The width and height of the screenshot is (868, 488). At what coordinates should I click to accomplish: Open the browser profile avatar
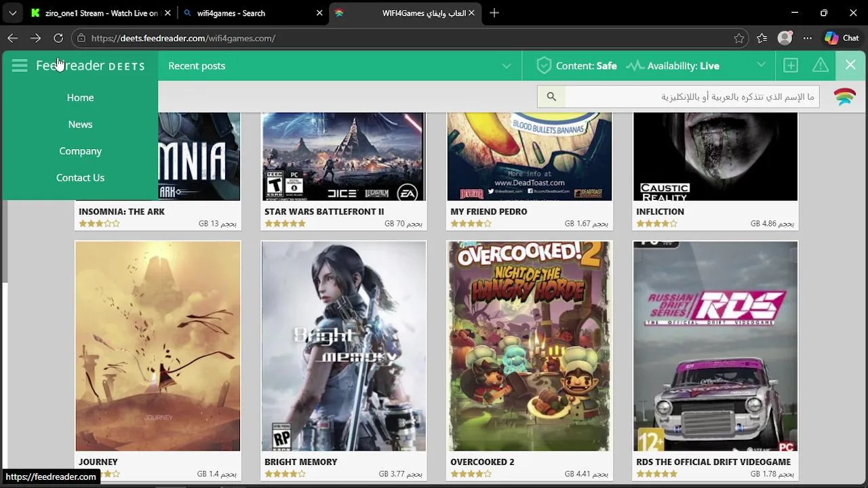pos(785,38)
